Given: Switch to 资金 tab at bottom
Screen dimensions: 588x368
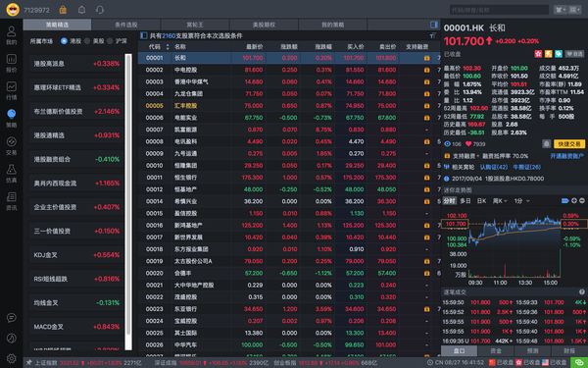Looking at the screenshot, I should (496, 350).
